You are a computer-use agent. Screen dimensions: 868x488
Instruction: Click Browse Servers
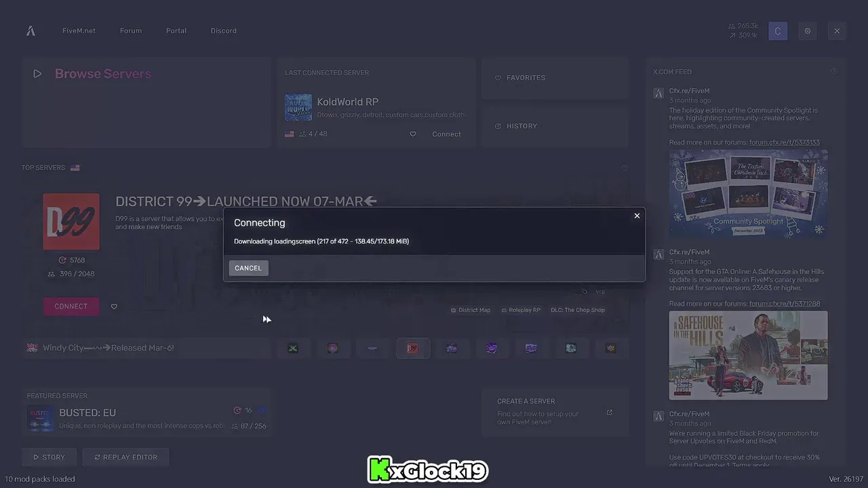point(103,74)
